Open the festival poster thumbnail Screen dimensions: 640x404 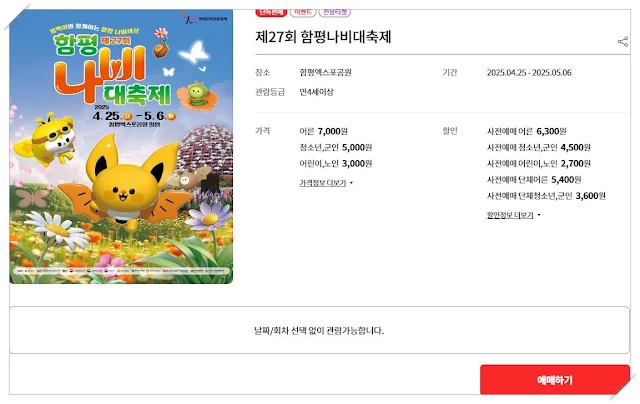[x=121, y=147]
